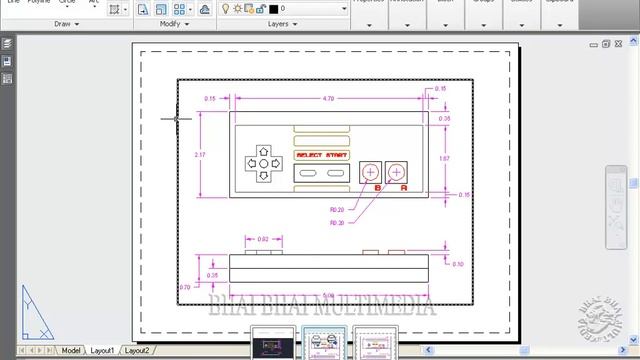Minimize the drawing viewport window
This screenshot has height=360, width=640.
point(594,44)
